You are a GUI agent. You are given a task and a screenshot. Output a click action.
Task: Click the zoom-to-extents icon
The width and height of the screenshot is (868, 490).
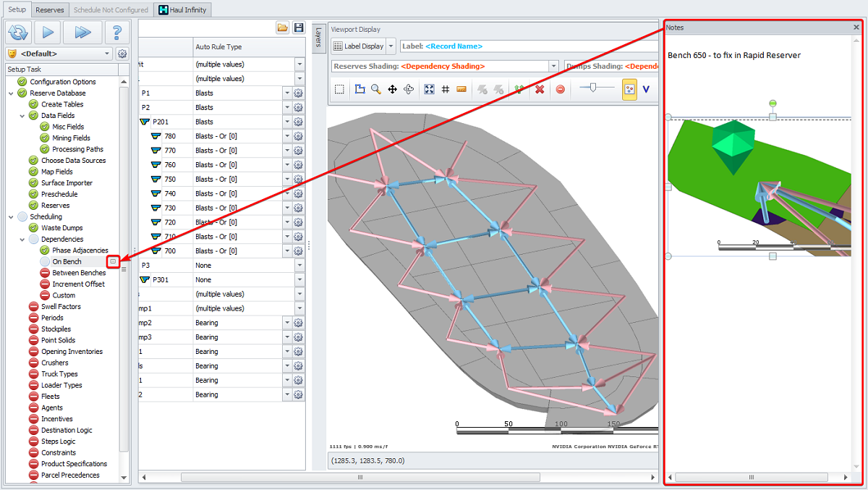click(x=429, y=89)
